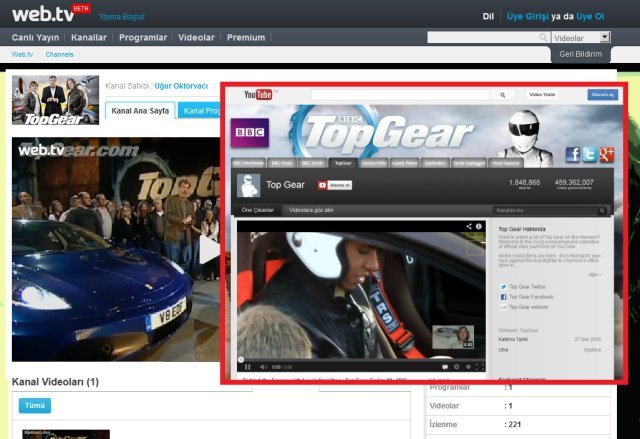640x439 pixels.
Task: Focus the YouTube search box
Action: [x=400, y=95]
